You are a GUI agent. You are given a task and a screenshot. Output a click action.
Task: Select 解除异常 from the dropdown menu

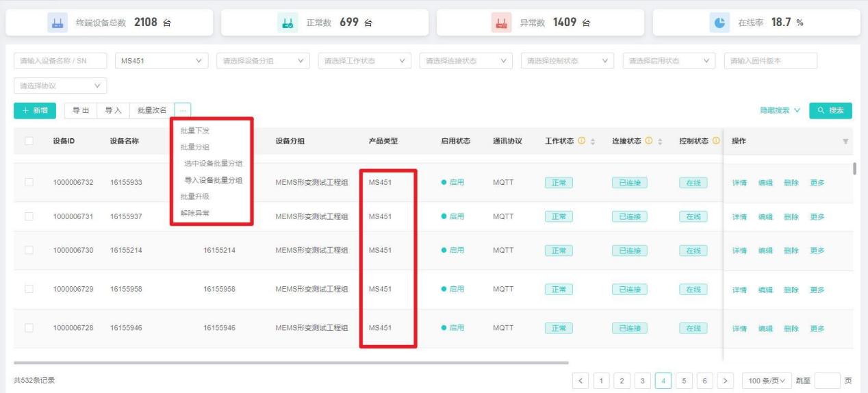(x=195, y=213)
